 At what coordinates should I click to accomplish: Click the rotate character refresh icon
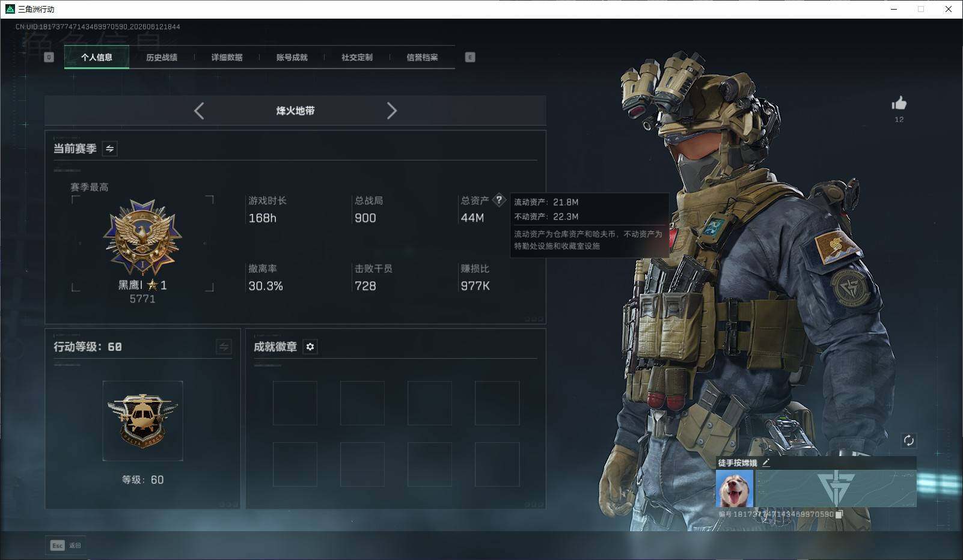tap(908, 440)
